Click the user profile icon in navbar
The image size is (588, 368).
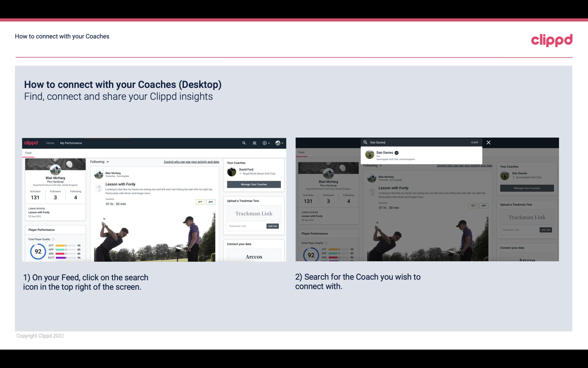coord(278,143)
